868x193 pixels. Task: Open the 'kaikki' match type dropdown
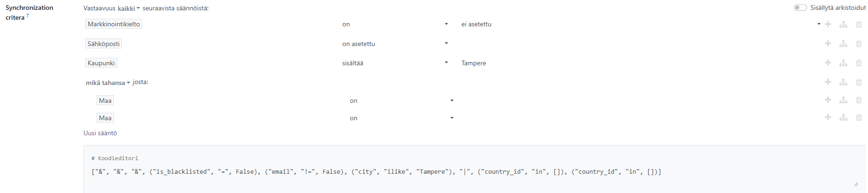(x=129, y=8)
